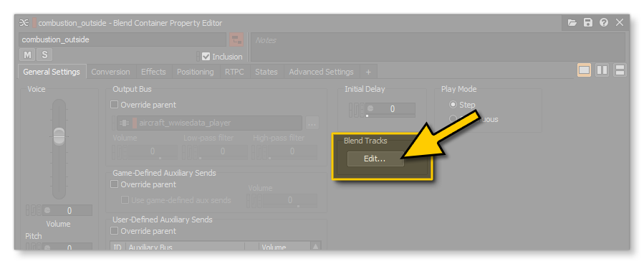Click the ID column header
Image resolution: width=644 pixels, height=264 pixels.
[x=118, y=247]
